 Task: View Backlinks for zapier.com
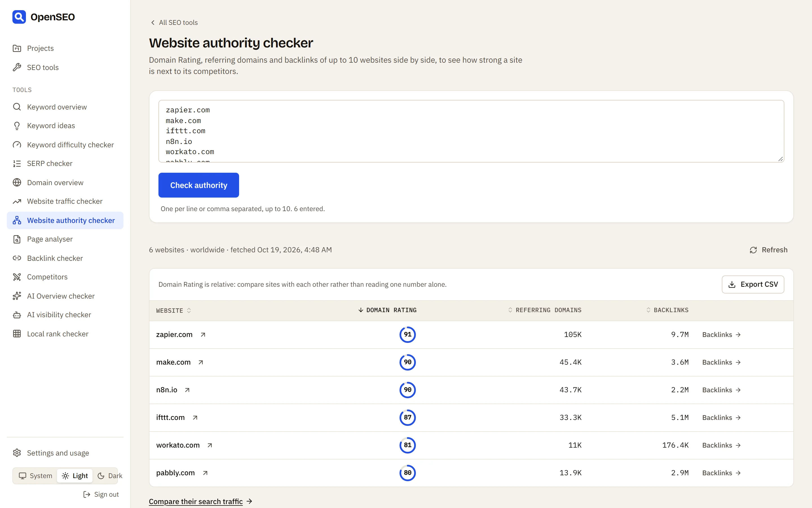tap(721, 335)
